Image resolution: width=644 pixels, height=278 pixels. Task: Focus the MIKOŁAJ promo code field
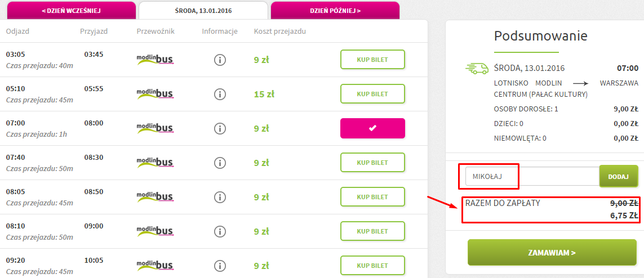[x=532, y=176]
